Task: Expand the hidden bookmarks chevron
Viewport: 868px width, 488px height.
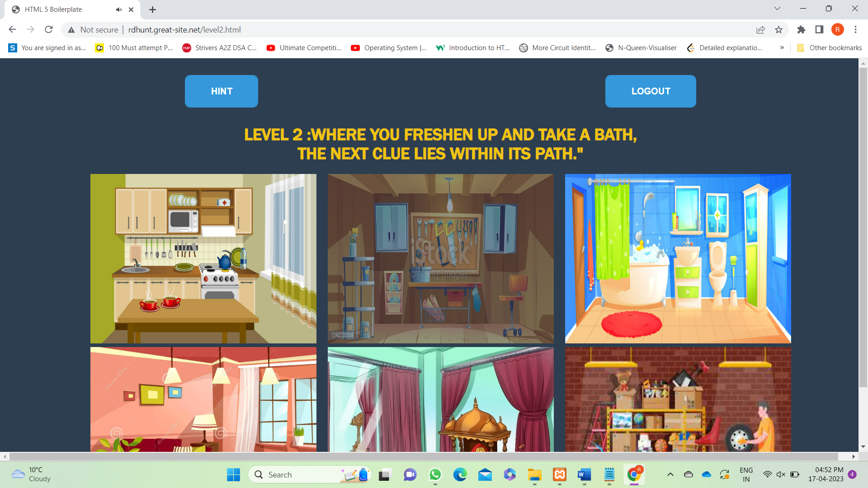Action: coord(782,48)
